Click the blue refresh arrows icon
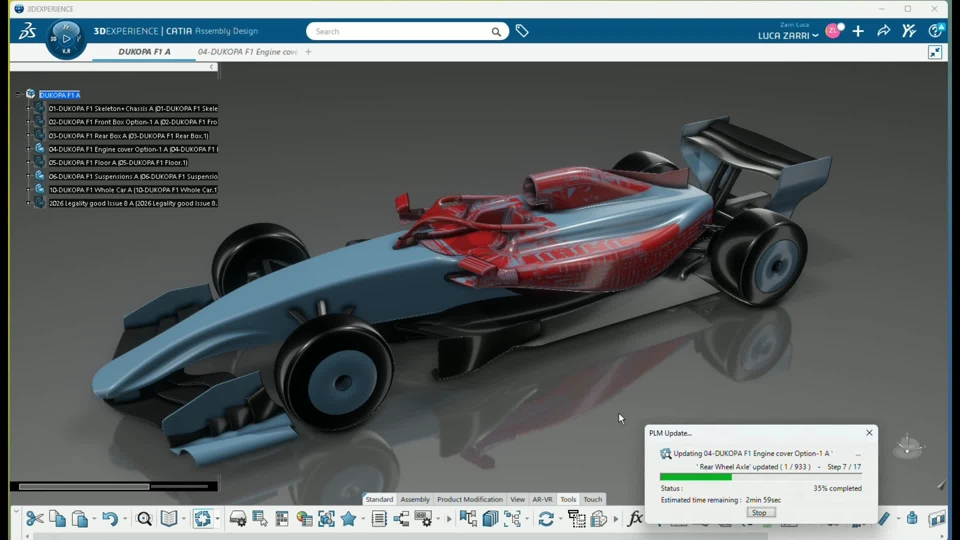 (x=546, y=519)
